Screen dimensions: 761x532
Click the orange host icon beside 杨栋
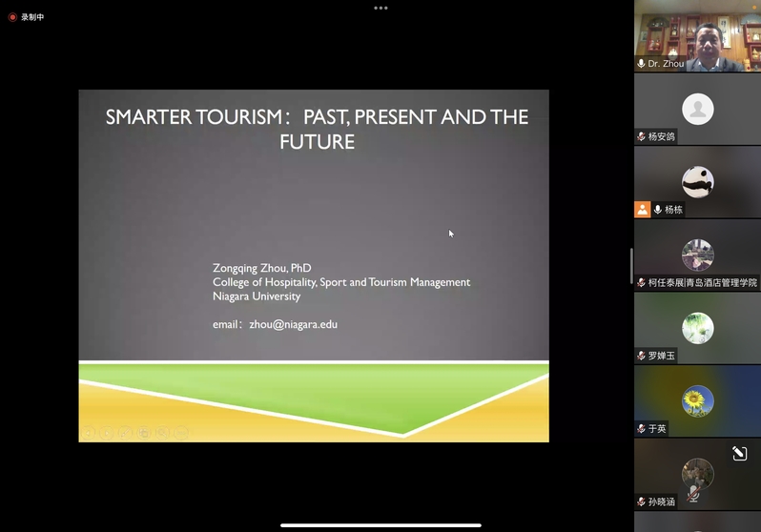click(643, 210)
